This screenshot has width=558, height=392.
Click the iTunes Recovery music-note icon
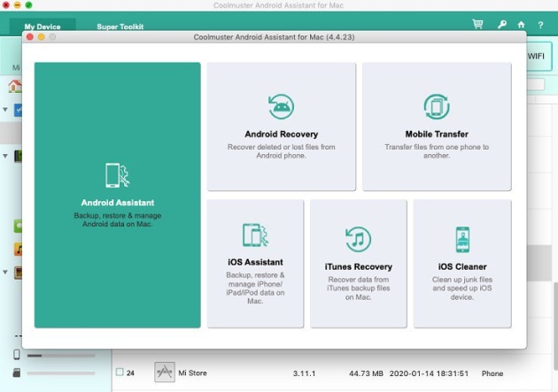(x=359, y=239)
